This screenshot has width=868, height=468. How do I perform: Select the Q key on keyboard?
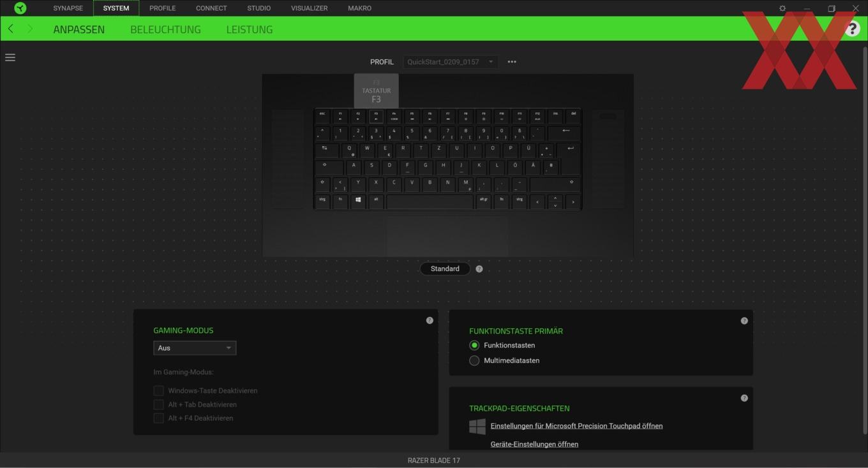click(349, 150)
